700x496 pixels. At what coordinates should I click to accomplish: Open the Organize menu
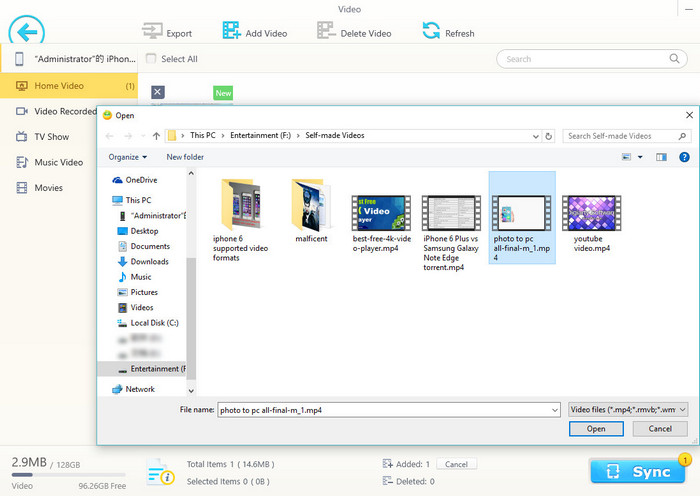[128, 157]
